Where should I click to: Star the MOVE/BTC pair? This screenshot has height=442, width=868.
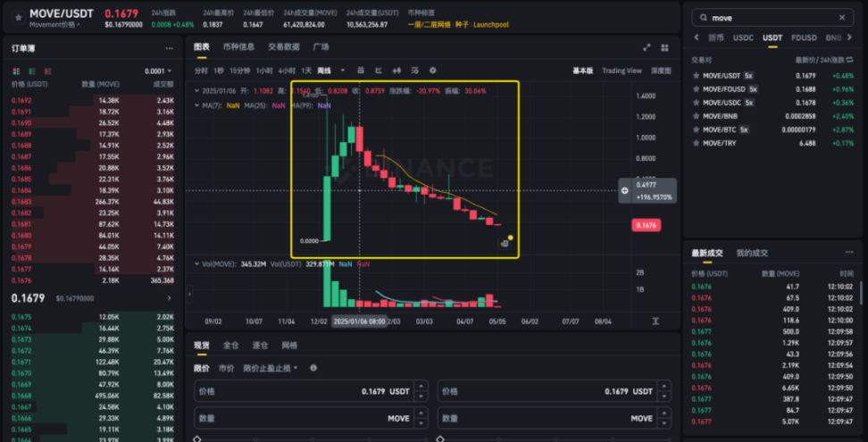click(x=696, y=129)
